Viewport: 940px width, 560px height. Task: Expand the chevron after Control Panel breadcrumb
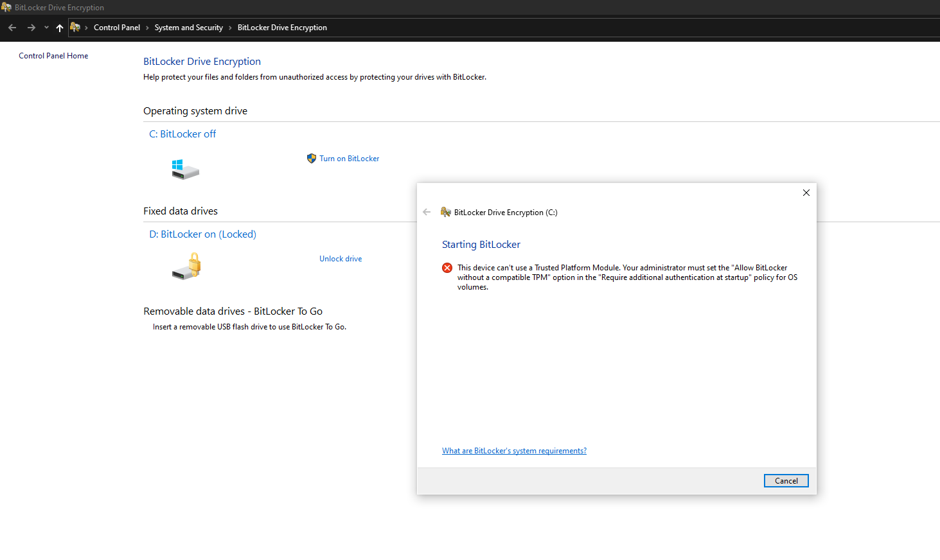click(x=147, y=28)
